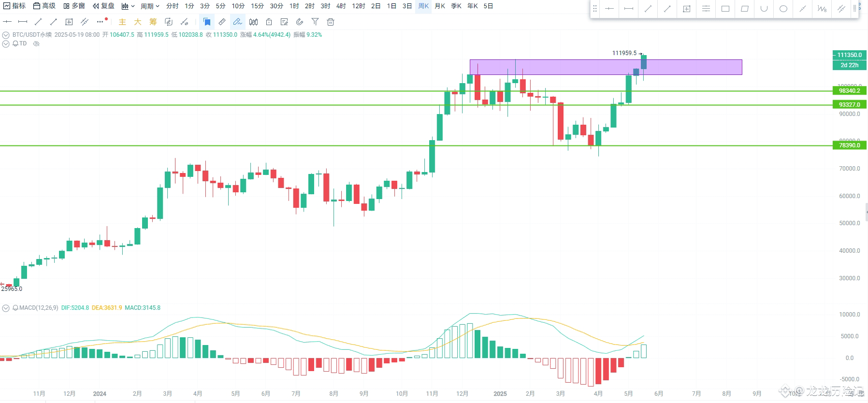Pick line segment in floating palette

(x=629, y=9)
